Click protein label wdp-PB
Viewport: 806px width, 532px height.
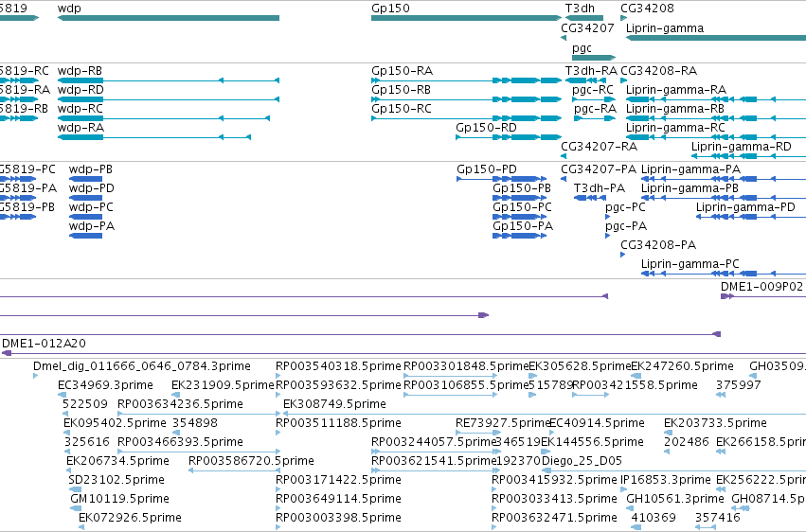point(91,169)
